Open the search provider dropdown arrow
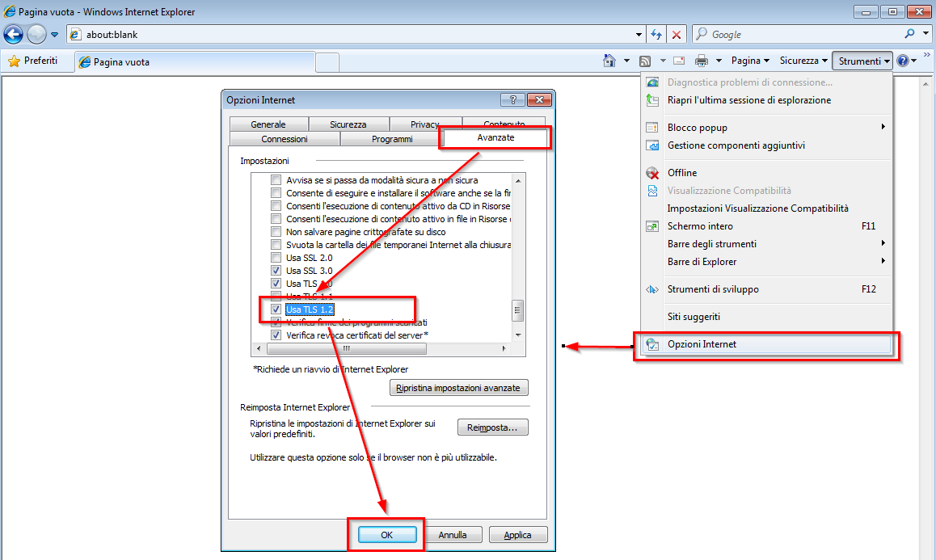Image resolution: width=936 pixels, height=560 pixels. coord(925,34)
